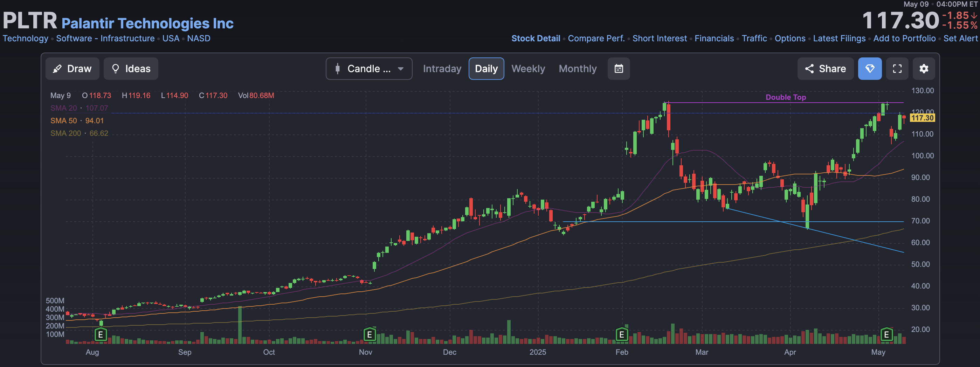980x367 pixels.
Task: Click the August earnings E marker
Action: coord(101,335)
